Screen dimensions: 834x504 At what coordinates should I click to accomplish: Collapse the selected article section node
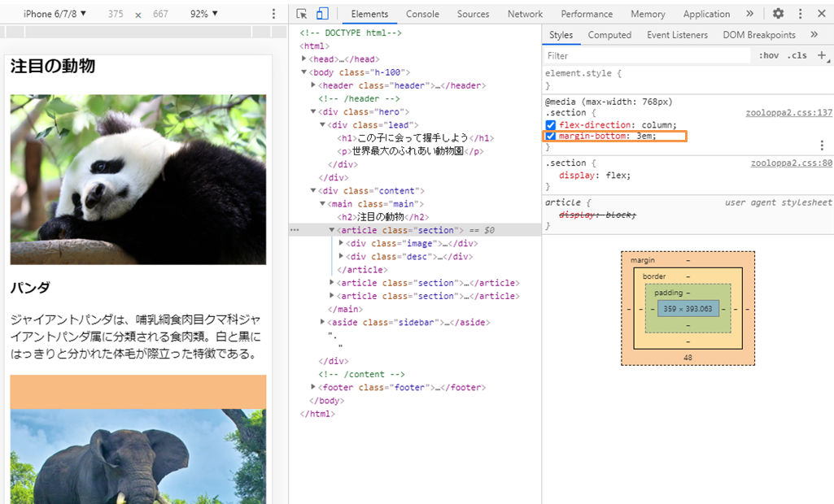pyautogui.click(x=332, y=230)
